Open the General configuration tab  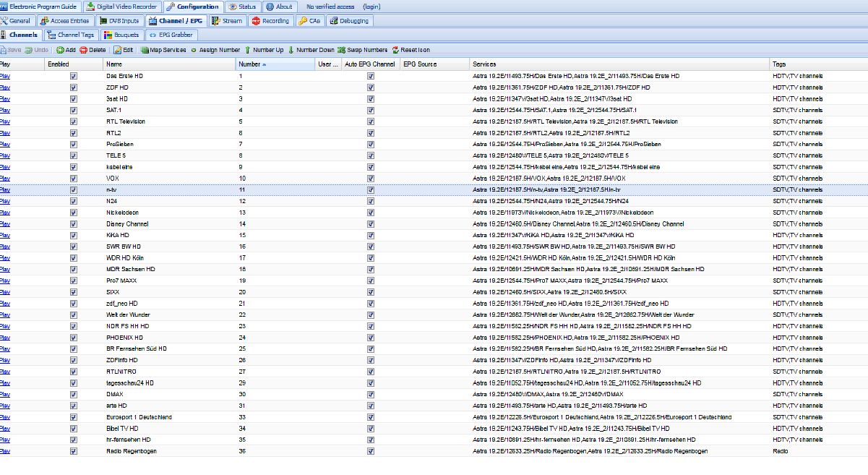point(16,21)
